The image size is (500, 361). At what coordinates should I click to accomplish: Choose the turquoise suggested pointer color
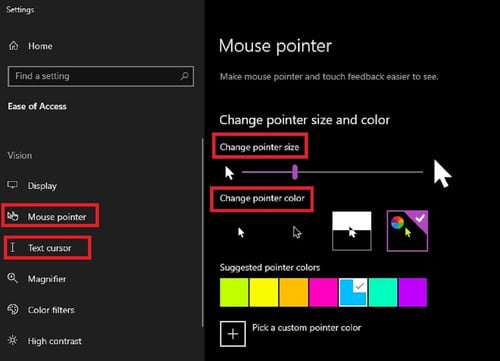point(383,292)
